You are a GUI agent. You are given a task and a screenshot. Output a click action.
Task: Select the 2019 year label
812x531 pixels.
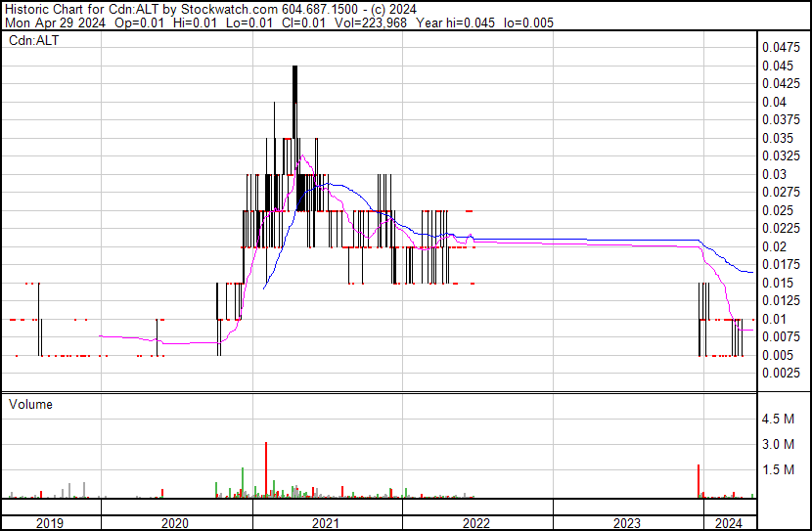coord(49,523)
